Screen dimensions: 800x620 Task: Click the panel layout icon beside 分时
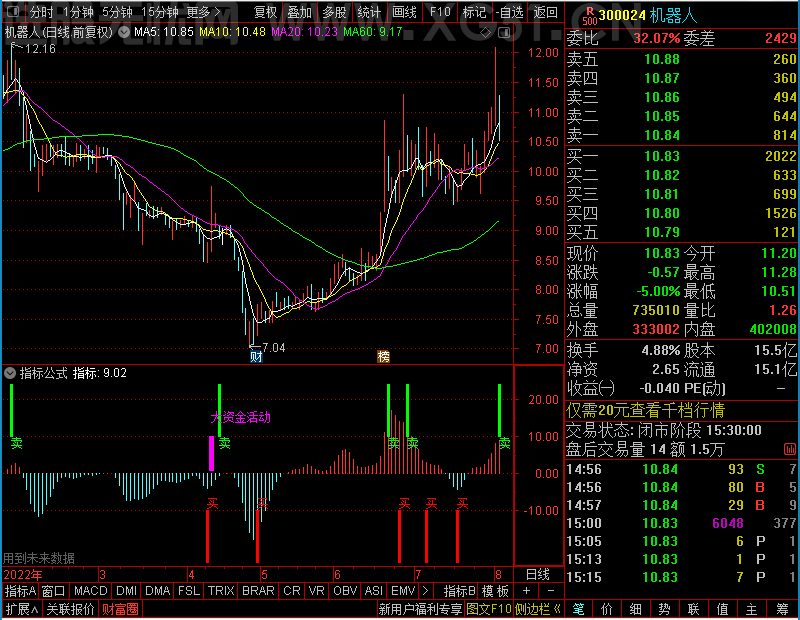click(x=14, y=11)
